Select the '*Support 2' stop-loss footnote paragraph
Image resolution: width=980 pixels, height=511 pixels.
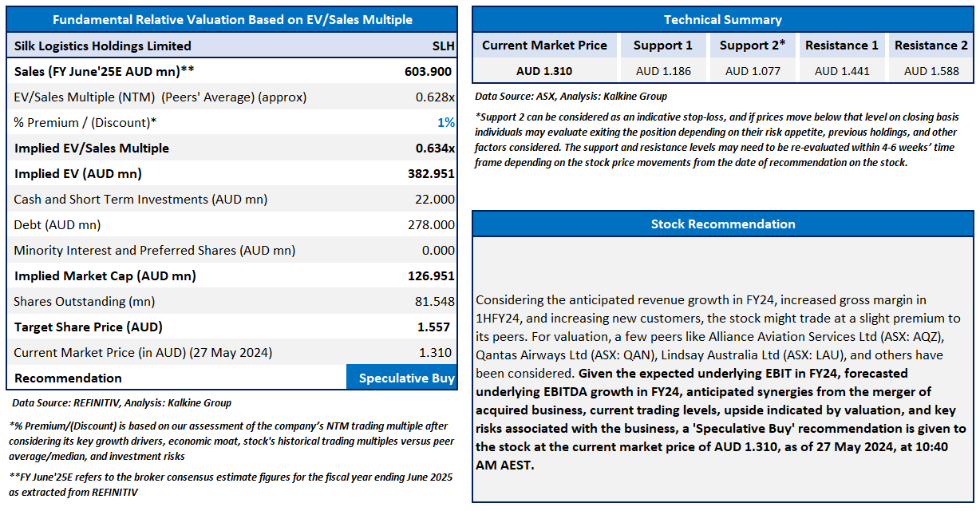[x=717, y=140]
